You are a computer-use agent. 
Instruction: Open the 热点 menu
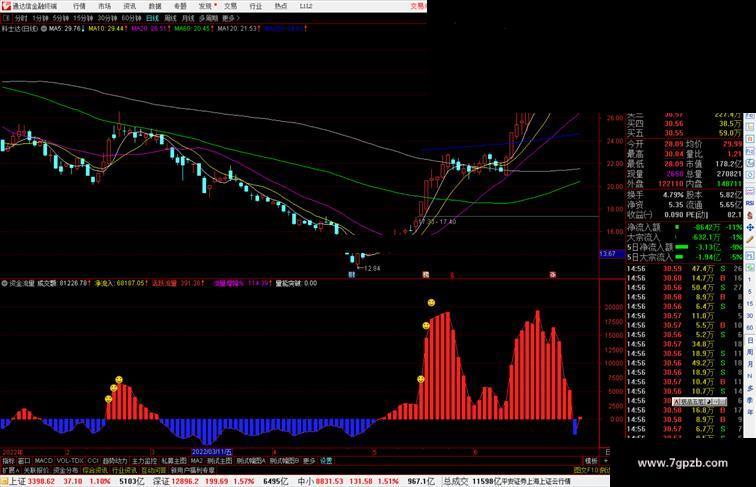(281, 6)
